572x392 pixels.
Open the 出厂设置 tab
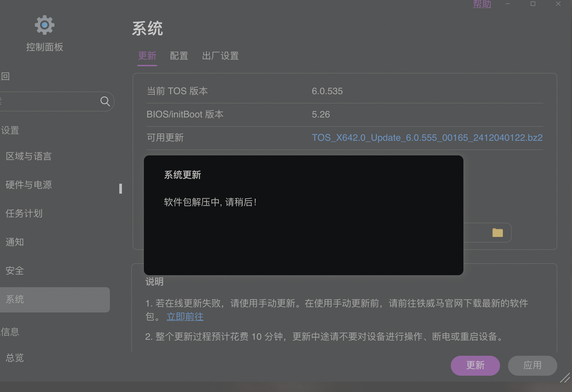coord(221,56)
